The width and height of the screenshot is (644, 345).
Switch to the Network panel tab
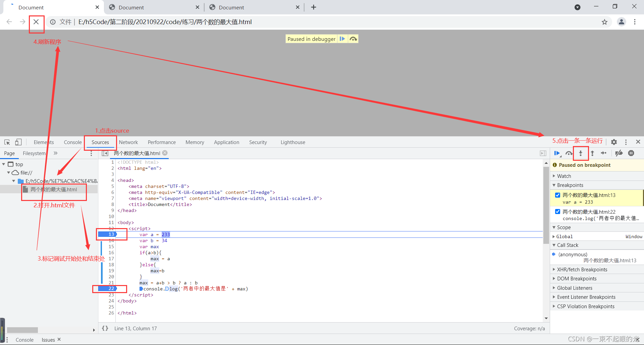(128, 142)
